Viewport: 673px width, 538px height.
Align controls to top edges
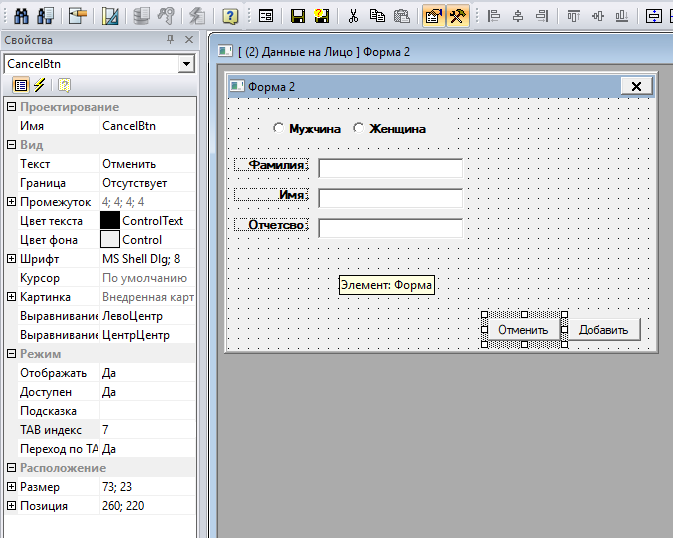click(x=574, y=16)
